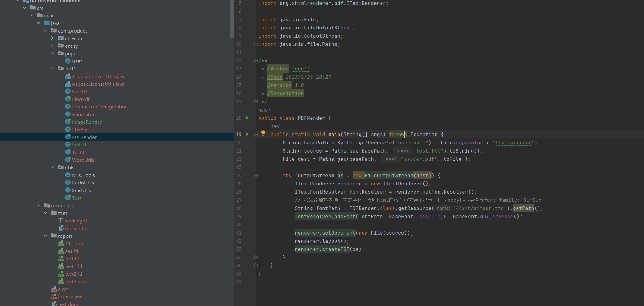This screenshot has width=644, height=306.
Task: Select the Generator class icon
Action: (68, 114)
